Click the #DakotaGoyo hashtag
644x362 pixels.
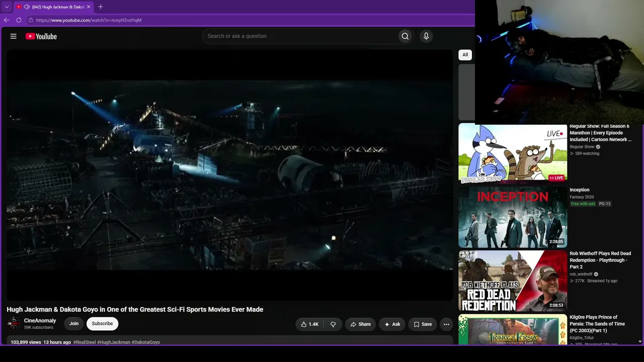[x=146, y=342]
